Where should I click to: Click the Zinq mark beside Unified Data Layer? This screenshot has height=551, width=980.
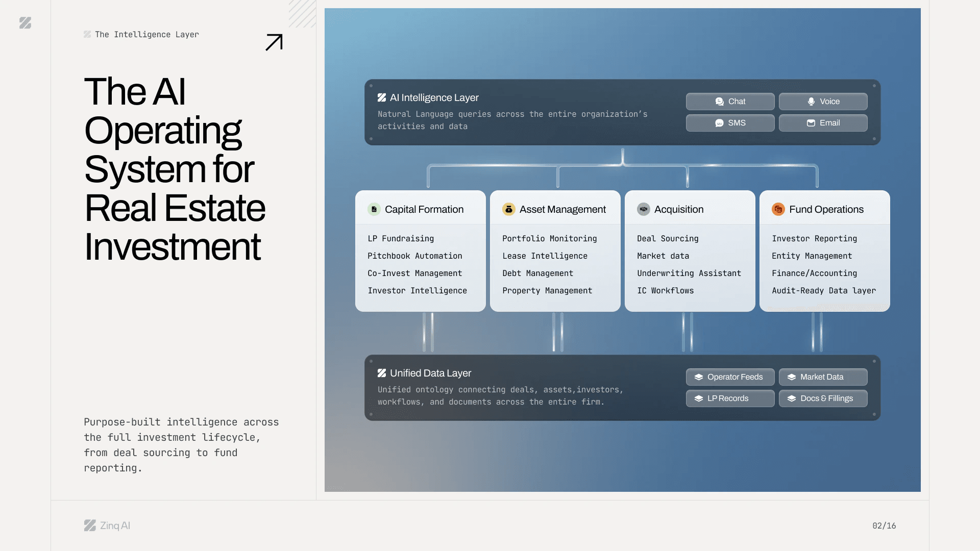click(x=382, y=373)
